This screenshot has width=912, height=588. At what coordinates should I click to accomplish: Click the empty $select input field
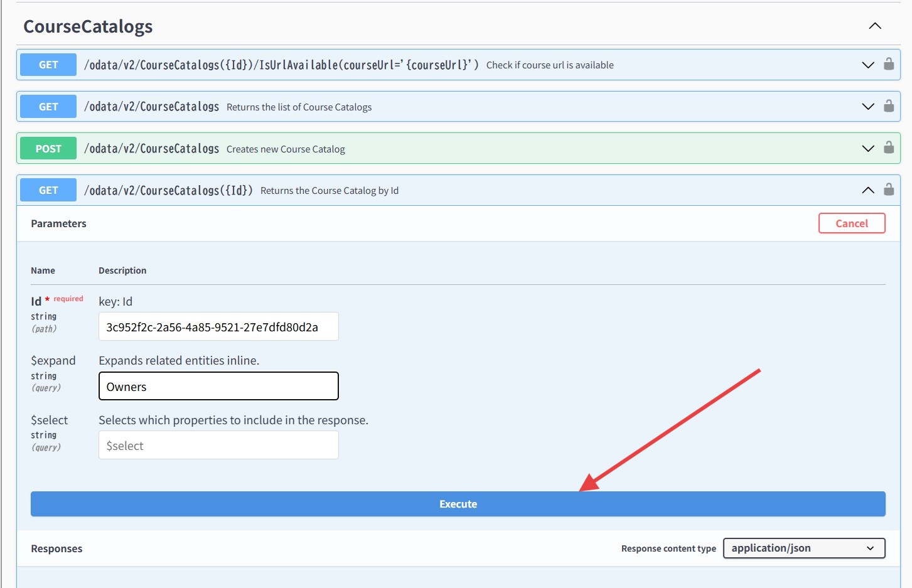(218, 445)
